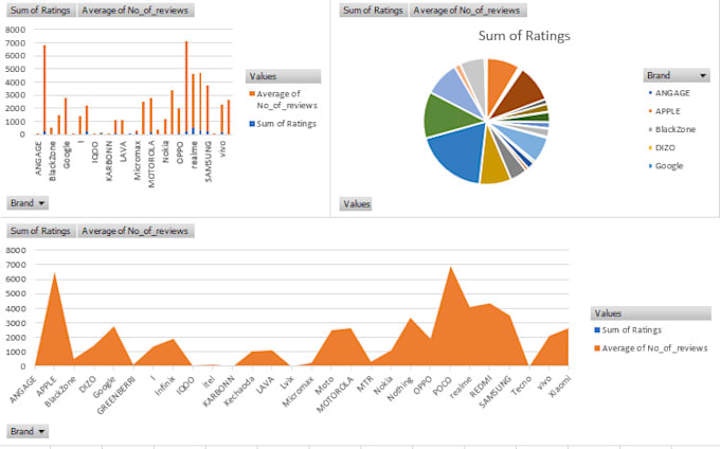Click the Values legend button beside the area chart
The height and width of the screenshot is (449, 720).
pyautogui.click(x=651, y=314)
